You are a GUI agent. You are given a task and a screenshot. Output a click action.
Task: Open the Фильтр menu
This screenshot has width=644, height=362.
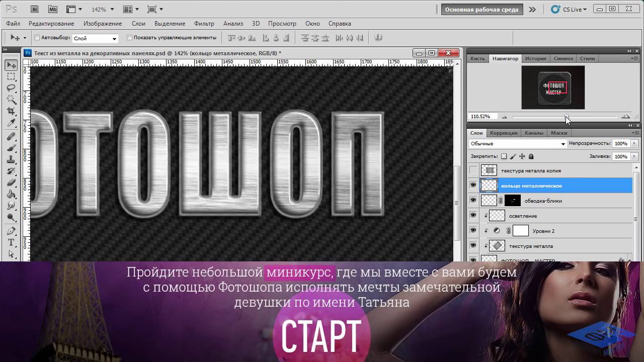point(204,24)
